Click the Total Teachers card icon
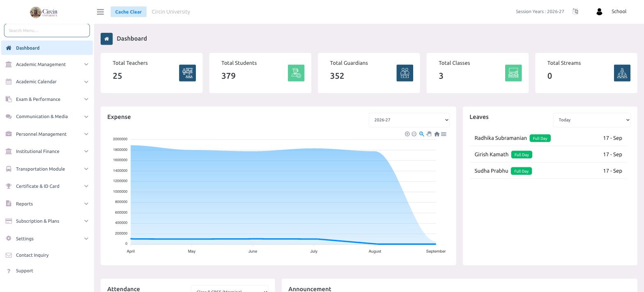Viewport: 644px width, 292px height. (187, 73)
